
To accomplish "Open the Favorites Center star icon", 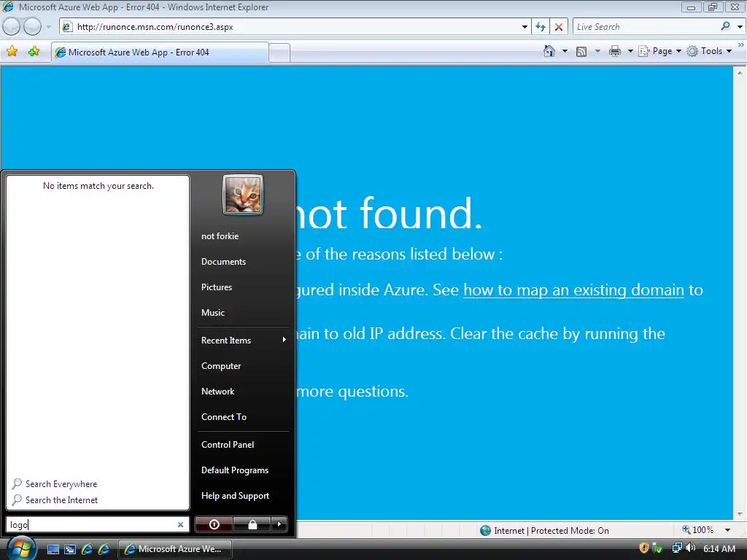I will [x=12, y=52].
